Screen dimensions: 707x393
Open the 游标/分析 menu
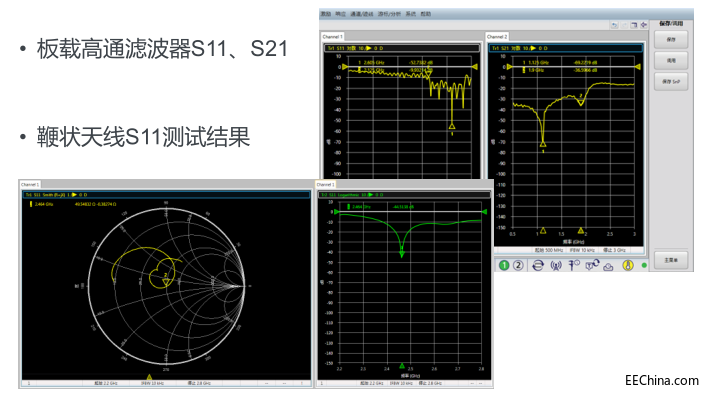[x=389, y=14]
